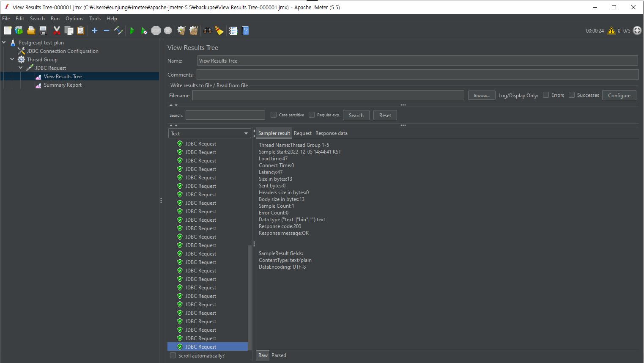Image resolution: width=644 pixels, height=363 pixels.
Task: Click 'Thread Name:Thread Group 1-5' line
Action: pyautogui.click(x=294, y=145)
